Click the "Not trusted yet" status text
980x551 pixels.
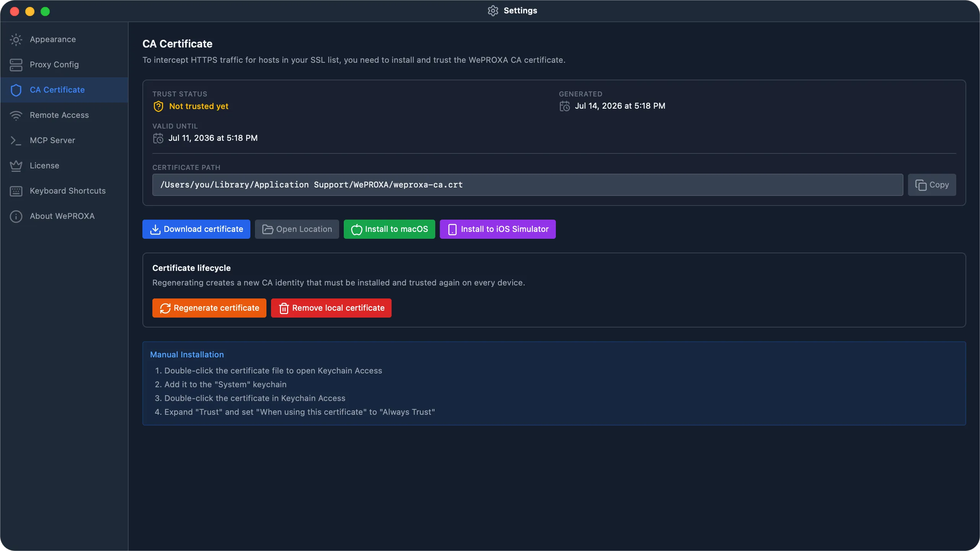click(x=199, y=106)
